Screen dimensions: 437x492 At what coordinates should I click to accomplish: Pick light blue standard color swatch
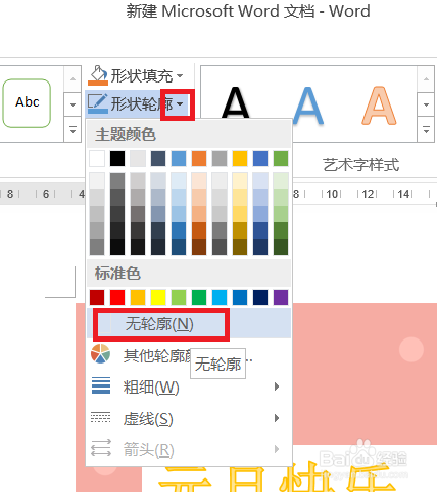point(219,297)
